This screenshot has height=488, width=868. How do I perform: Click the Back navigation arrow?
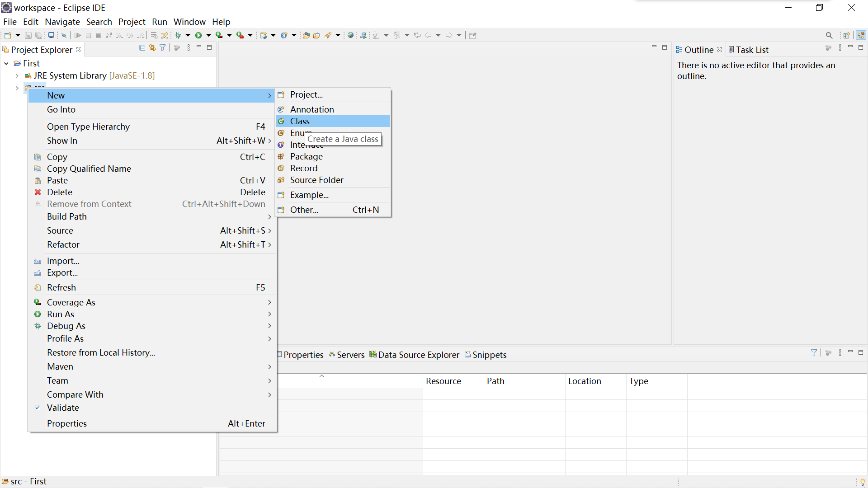pos(428,35)
